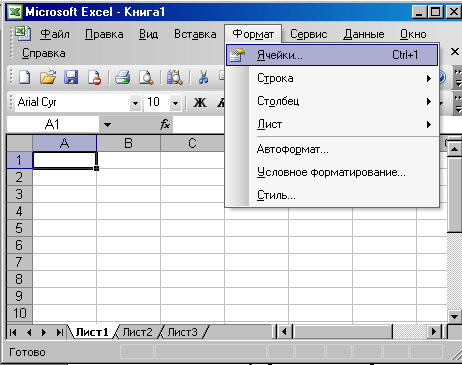
Task: Cut selection using the scissors icon
Action: 203,77
